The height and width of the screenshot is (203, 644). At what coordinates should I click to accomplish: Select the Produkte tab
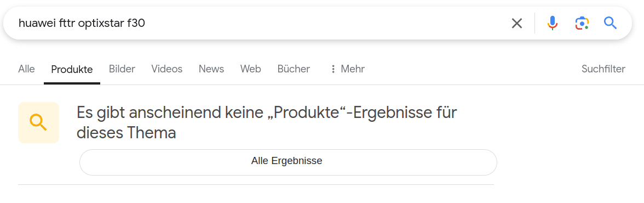click(72, 69)
